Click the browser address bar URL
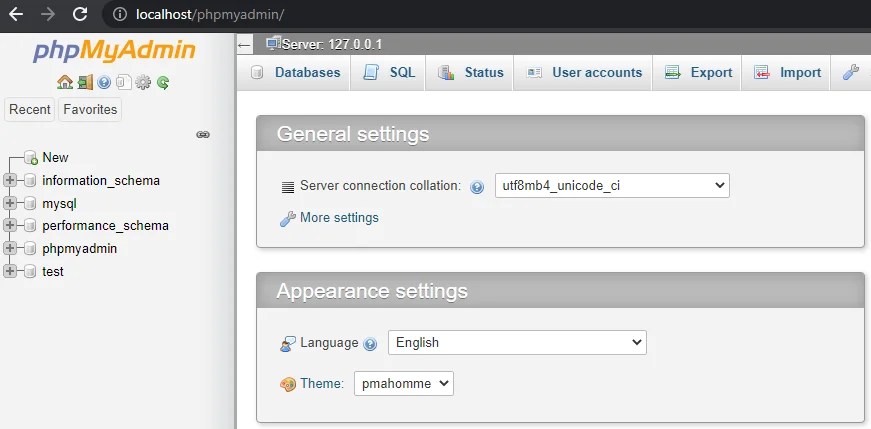The height and width of the screenshot is (429, 871). pos(210,14)
